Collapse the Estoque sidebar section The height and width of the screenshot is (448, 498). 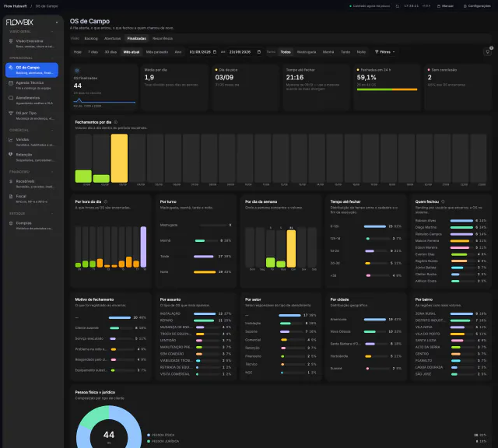point(52,213)
